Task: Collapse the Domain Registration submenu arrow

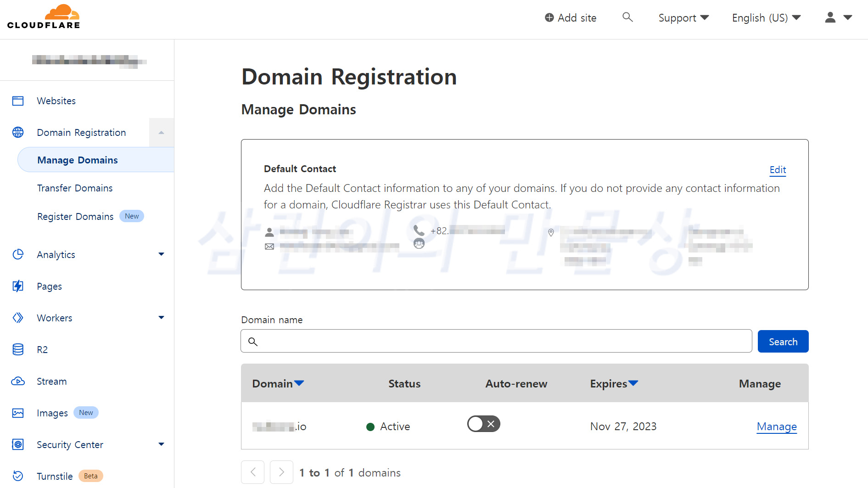Action: [x=161, y=133]
